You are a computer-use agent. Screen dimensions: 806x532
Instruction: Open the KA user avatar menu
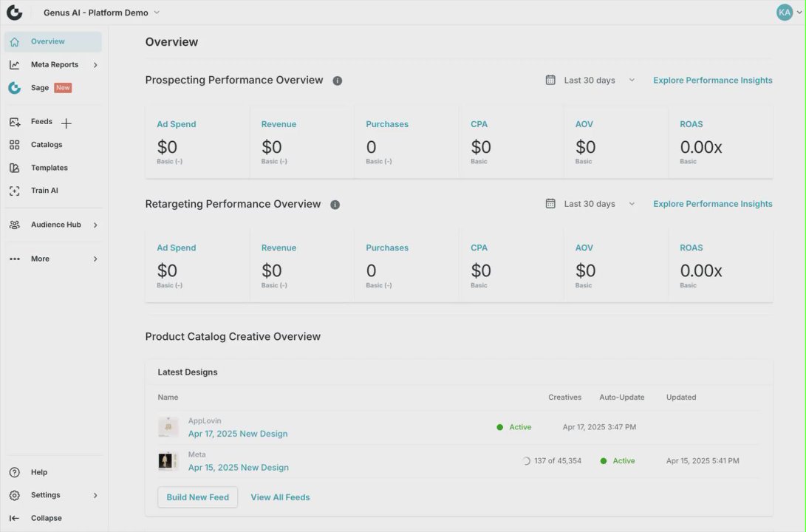(785, 13)
